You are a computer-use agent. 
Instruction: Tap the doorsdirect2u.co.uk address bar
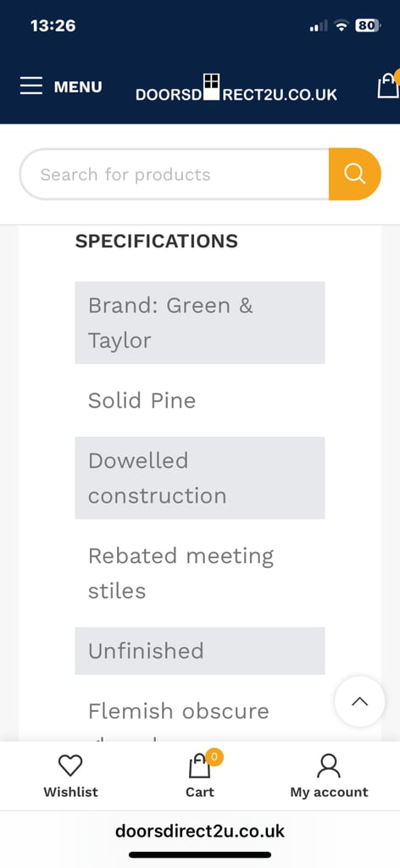[x=200, y=831]
